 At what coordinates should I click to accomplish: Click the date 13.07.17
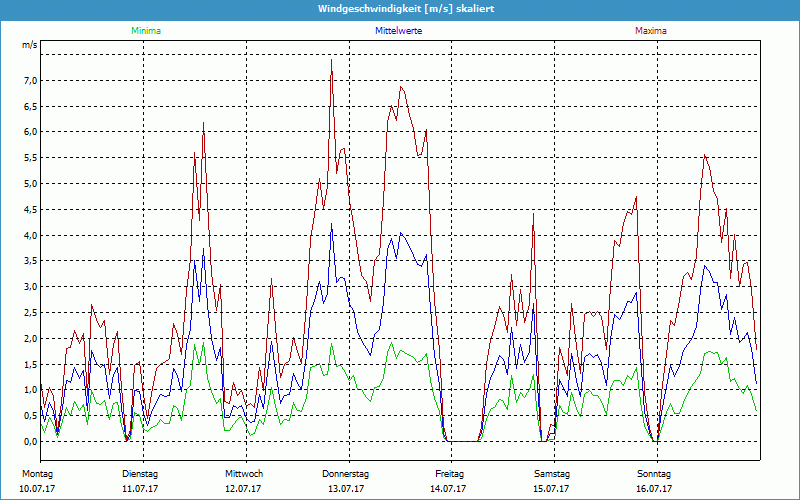[x=346, y=489]
